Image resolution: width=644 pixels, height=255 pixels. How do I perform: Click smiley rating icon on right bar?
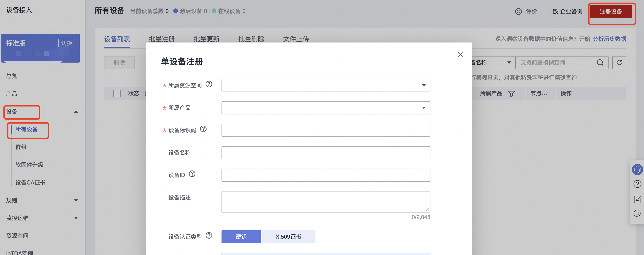pos(637,213)
